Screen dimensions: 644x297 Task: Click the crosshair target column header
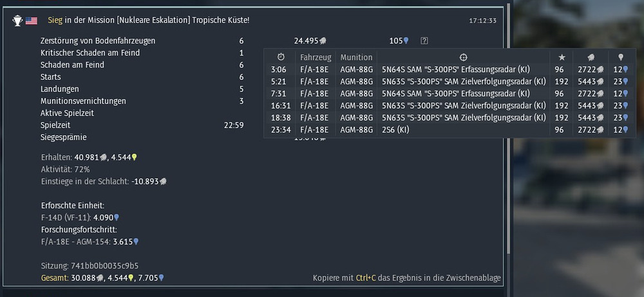[463, 57]
